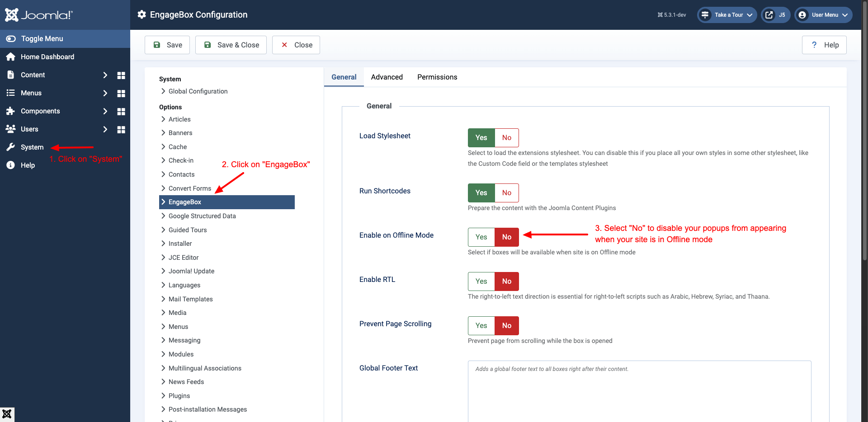Click the Take a Tour signpost icon

[705, 15]
